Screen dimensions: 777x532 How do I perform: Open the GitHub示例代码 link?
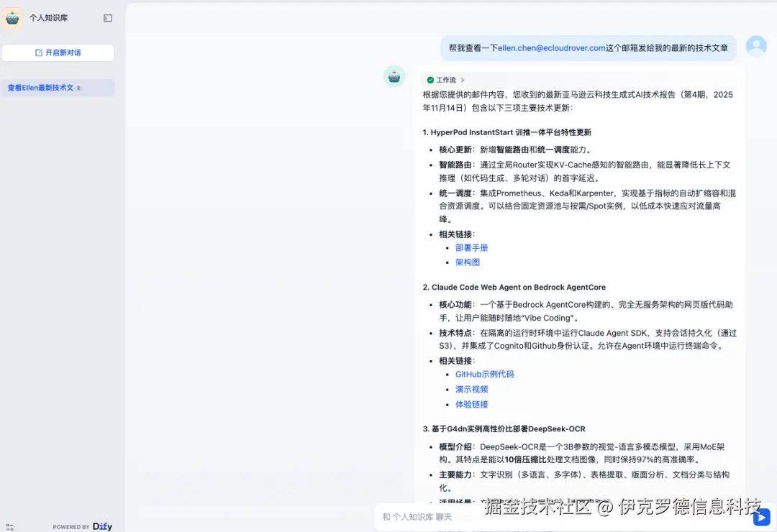[484, 374]
